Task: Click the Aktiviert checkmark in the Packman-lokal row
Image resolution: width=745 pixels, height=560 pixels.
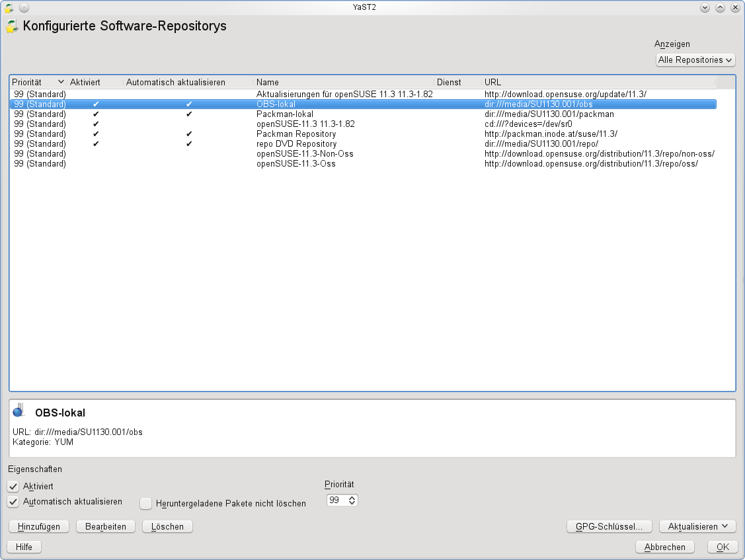Action: pos(96,114)
